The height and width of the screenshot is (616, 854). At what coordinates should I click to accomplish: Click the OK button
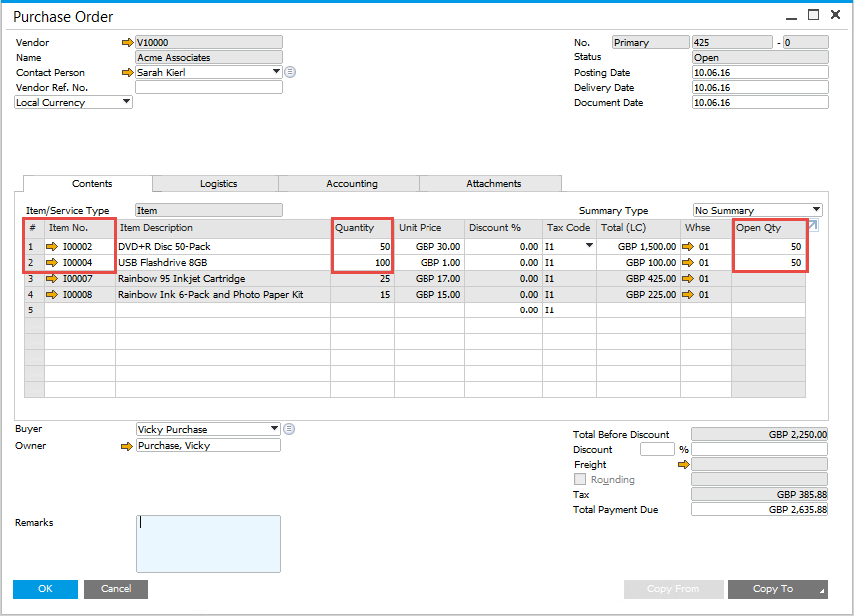(44, 589)
